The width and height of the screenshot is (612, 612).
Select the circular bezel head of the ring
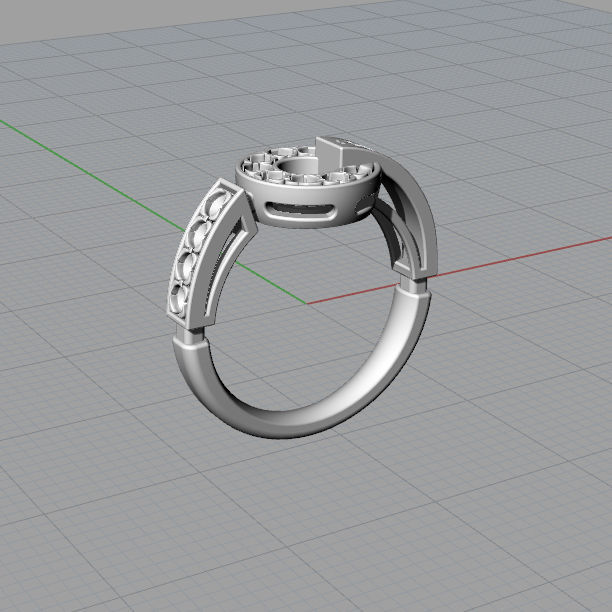307,187
